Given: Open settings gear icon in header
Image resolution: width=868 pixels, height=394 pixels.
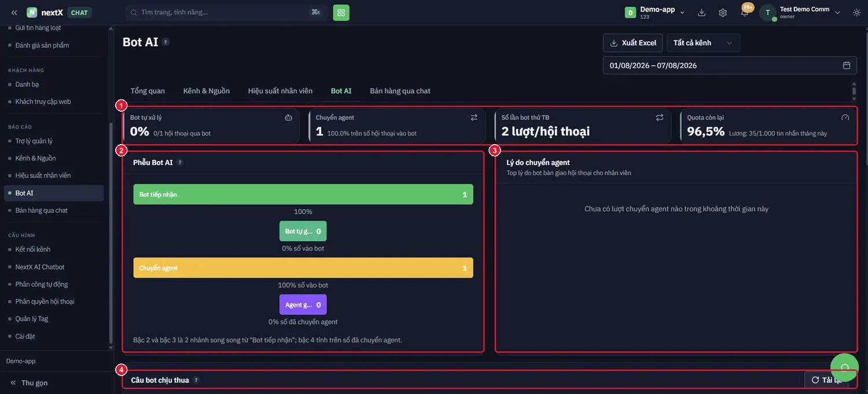Looking at the screenshot, I should 723,13.
